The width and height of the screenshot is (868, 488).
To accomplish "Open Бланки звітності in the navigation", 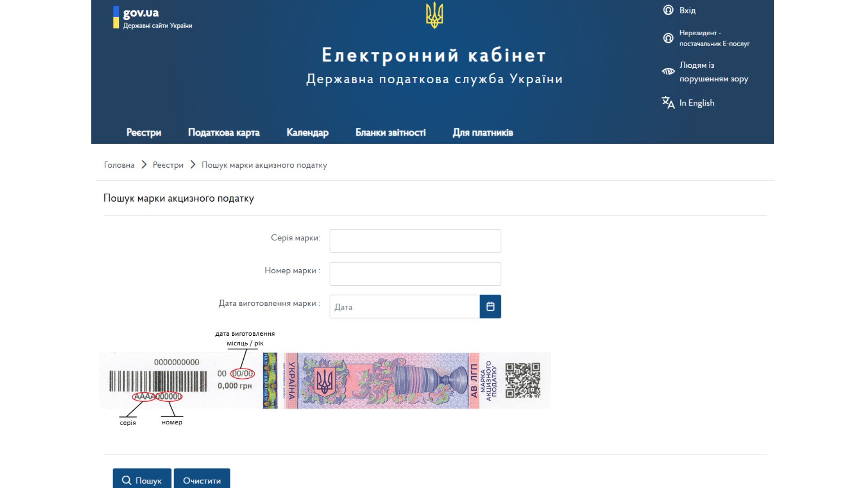I will pos(391,132).
